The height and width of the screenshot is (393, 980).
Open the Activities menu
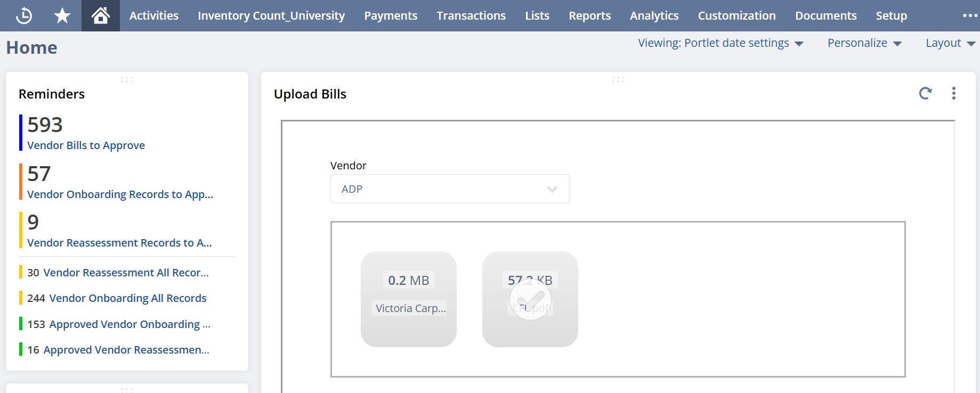pos(154,16)
